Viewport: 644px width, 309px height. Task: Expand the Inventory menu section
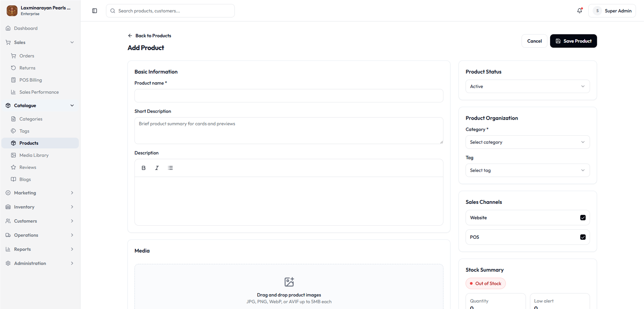pos(40,207)
